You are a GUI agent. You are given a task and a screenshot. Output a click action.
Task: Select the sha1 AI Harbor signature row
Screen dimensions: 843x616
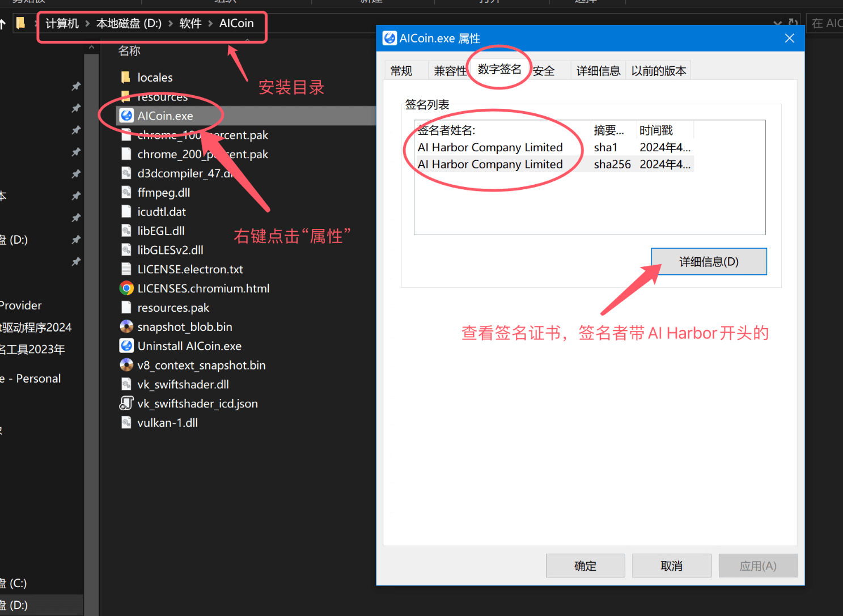pyautogui.click(x=554, y=147)
